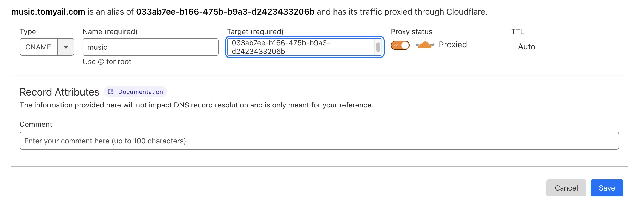Click the Proxied status label
The width and height of the screenshot is (644, 203).
pyautogui.click(x=453, y=45)
